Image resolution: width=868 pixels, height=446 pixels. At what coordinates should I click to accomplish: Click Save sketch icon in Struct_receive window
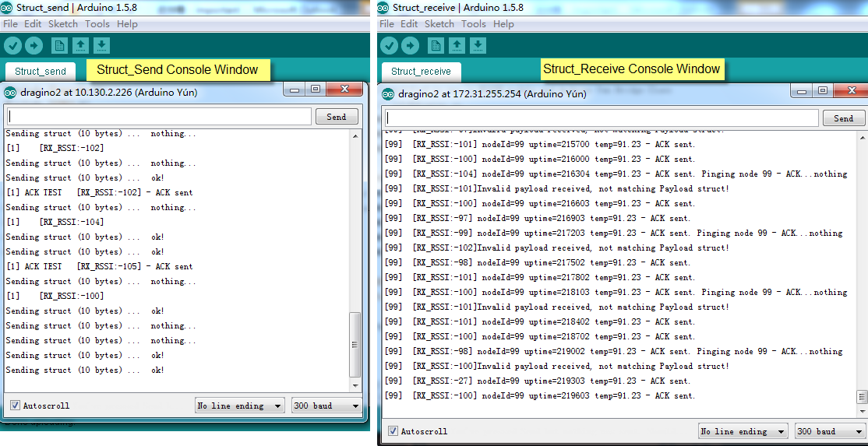click(x=478, y=45)
